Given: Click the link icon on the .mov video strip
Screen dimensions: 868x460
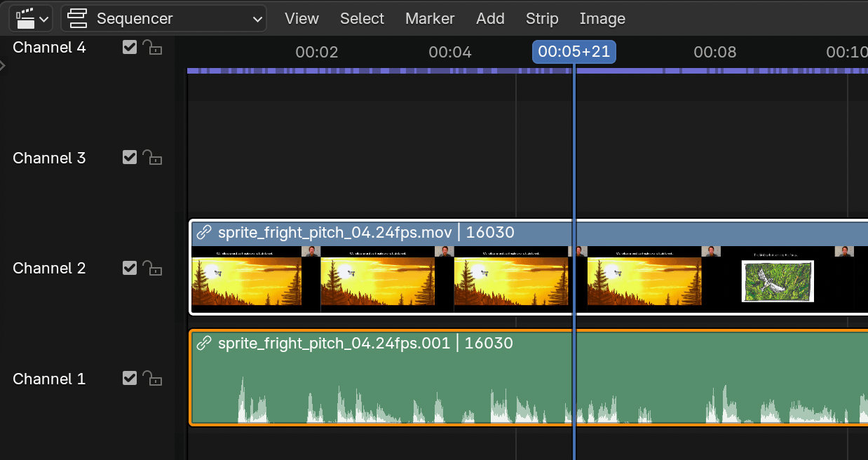Looking at the screenshot, I should (x=204, y=232).
